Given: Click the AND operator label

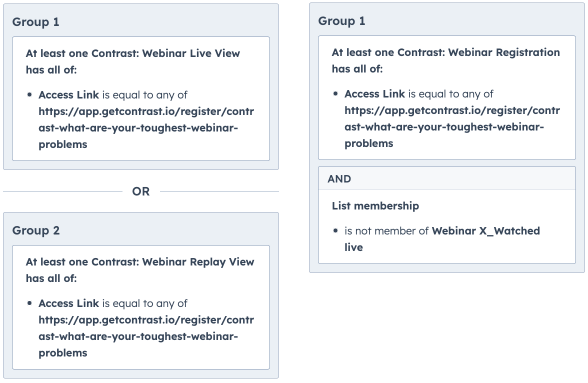Looking at the screenshot, I should click(x=339, y=179).
